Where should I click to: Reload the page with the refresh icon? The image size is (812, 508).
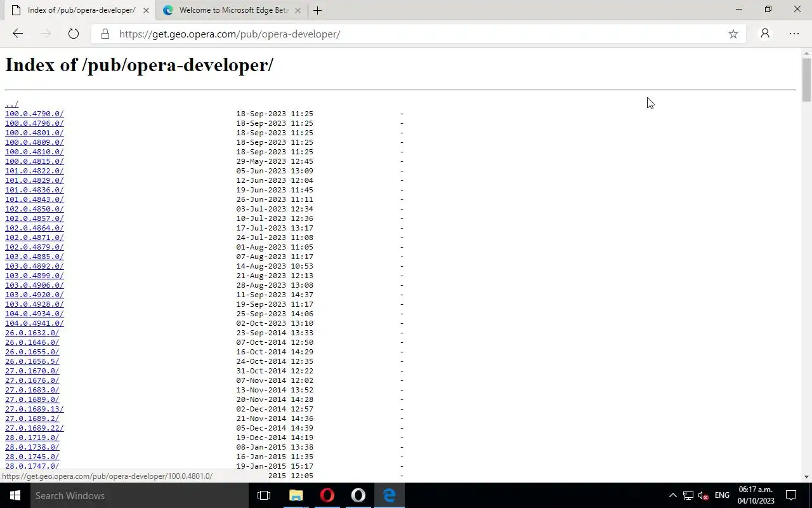pos(74,34)
